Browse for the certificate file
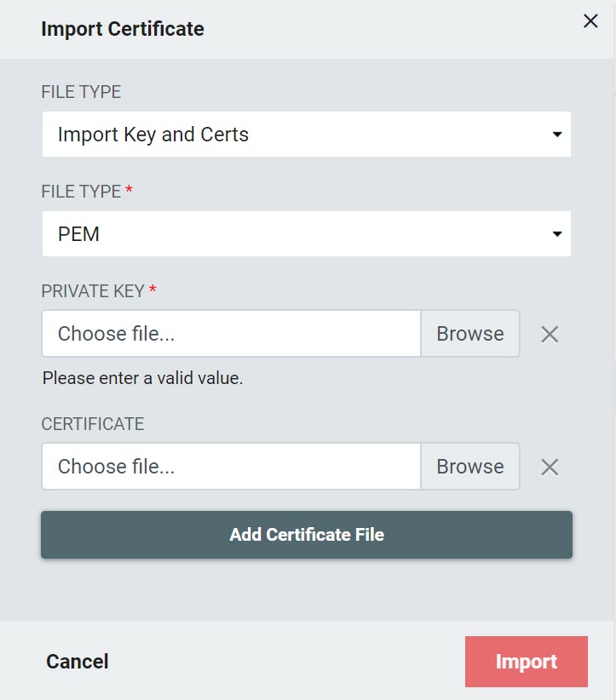The image size is (616, 700). click(x=470, y=466)
